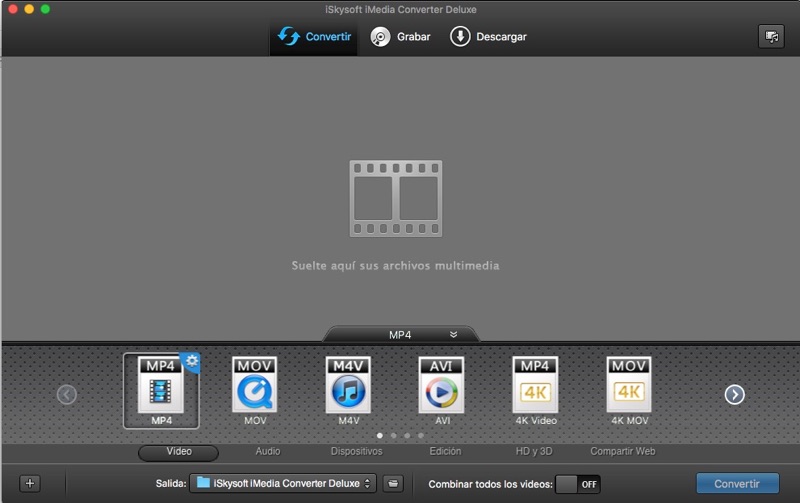Start conversion with Convertir button

tap(737, 483)
